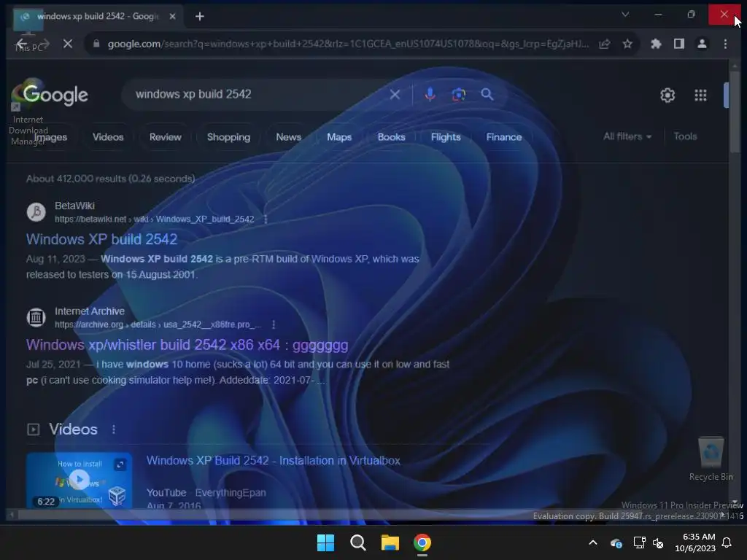Toggle the Chrome side panel
The height and width of the screenshot is (560, 747).
(679, 44)
